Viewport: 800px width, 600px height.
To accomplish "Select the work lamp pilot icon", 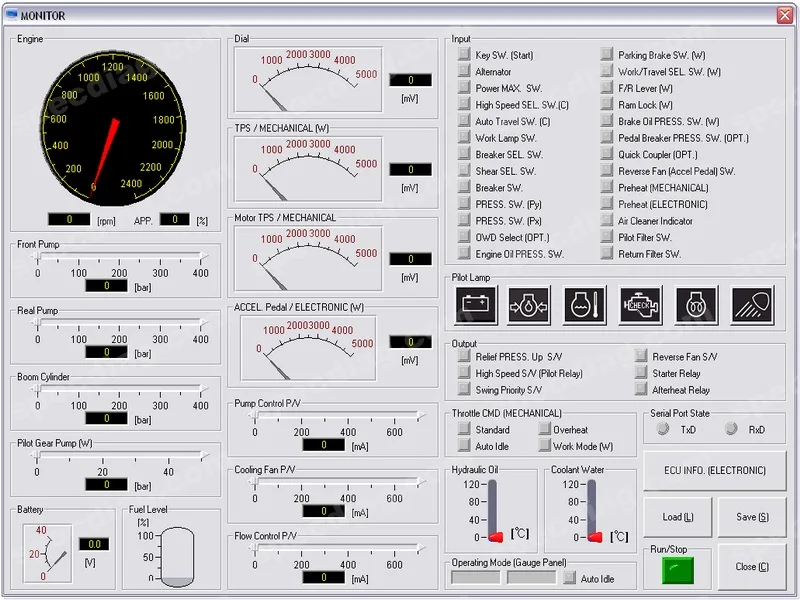I will pos(753,305).
